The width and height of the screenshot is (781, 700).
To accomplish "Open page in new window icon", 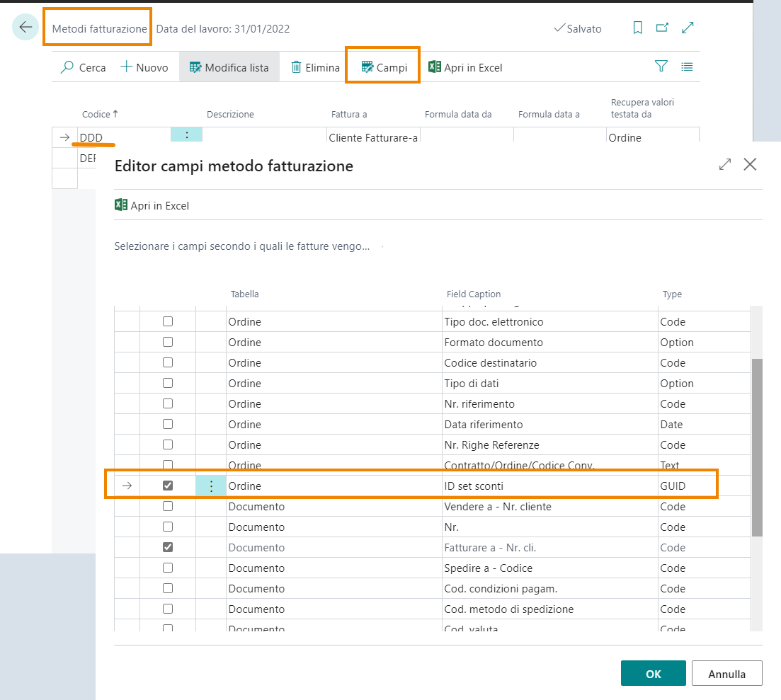I will click(662, 28).
